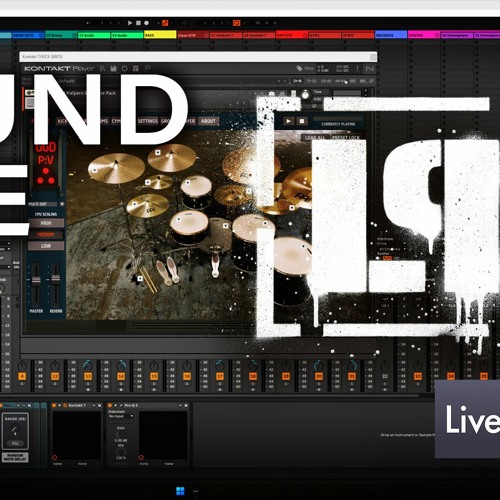
Task: Toggle the MULTI OUT switch
Action: (62, 204)
